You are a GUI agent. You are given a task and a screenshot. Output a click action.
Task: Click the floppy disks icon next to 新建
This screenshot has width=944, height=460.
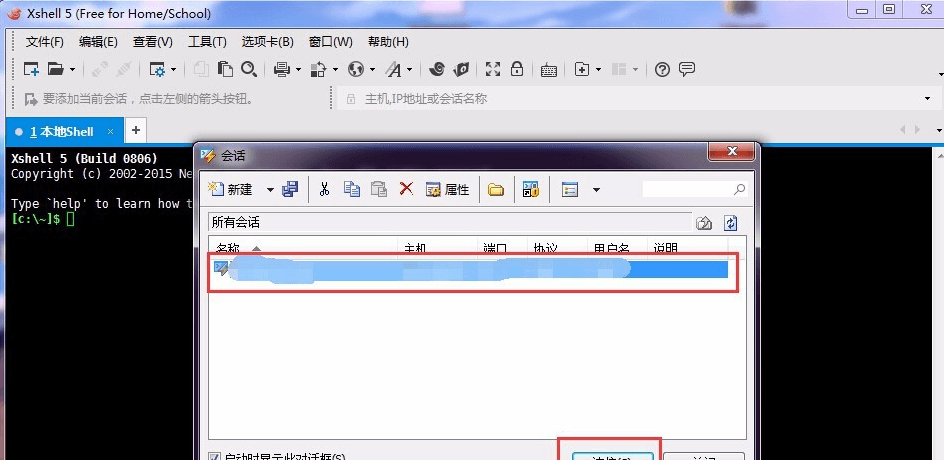[x=290, y=189]
